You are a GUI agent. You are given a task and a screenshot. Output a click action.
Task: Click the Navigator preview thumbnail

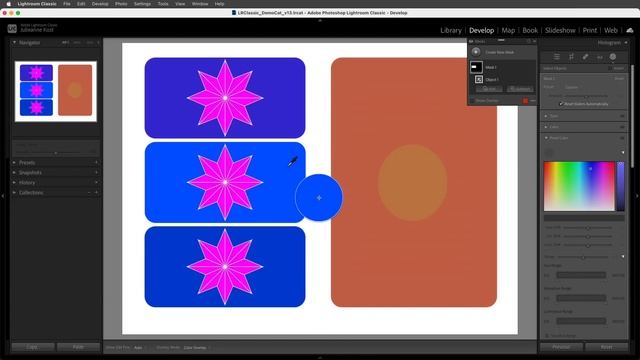coord(56,91)
